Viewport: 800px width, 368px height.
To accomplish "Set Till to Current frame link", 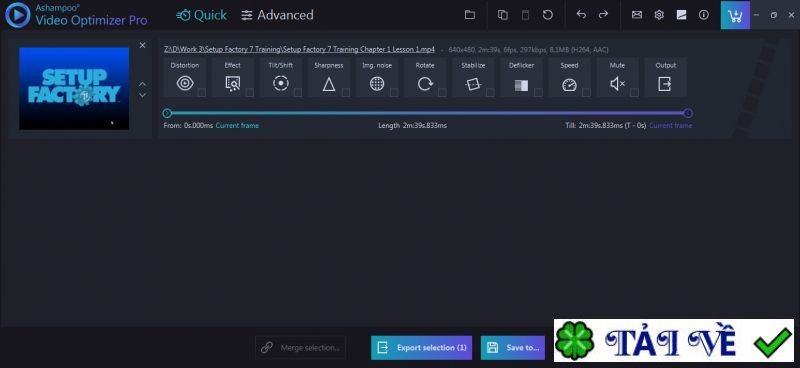I will click(670, 126).
